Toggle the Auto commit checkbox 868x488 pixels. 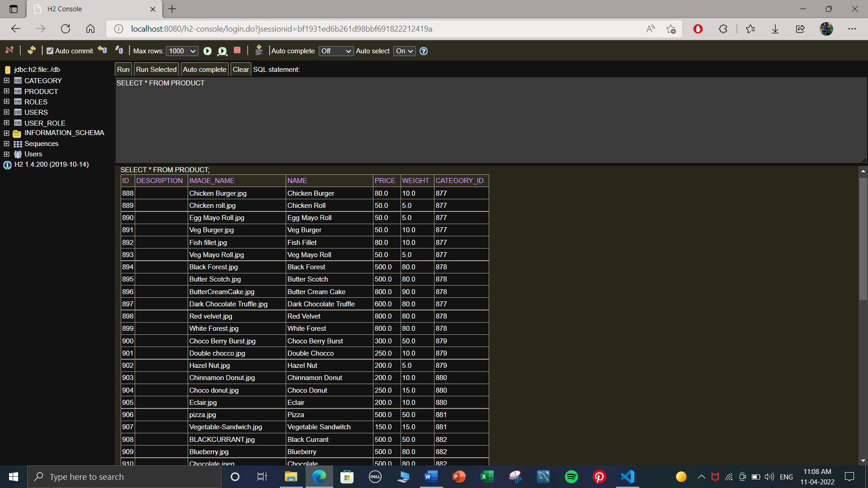(x=50, y=51)
